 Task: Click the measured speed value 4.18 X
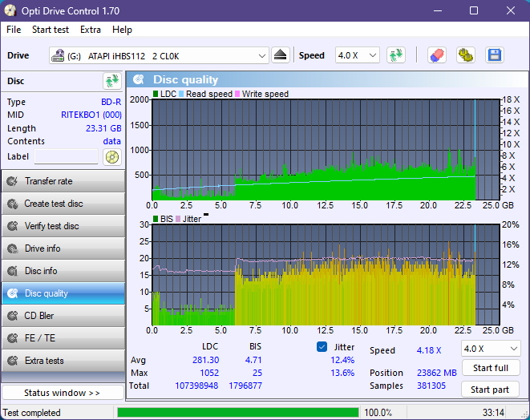pyautogui.click(x=429, y=350)
